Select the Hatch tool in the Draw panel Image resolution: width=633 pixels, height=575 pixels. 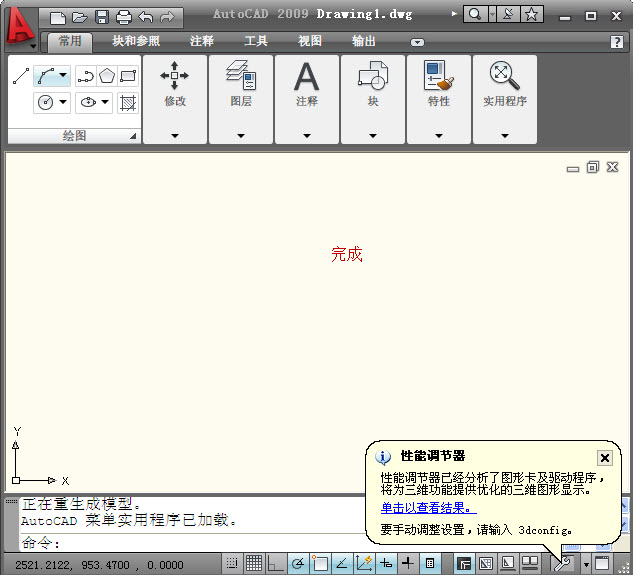[x=128, y=102]
